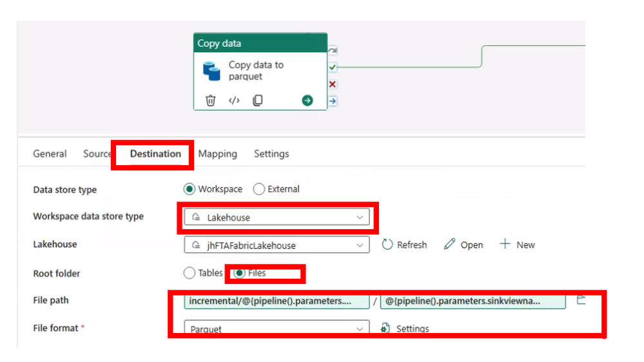Choose Files as root folder
The image size is (644, 362).
pyautogui.click(x=239, y=273)
